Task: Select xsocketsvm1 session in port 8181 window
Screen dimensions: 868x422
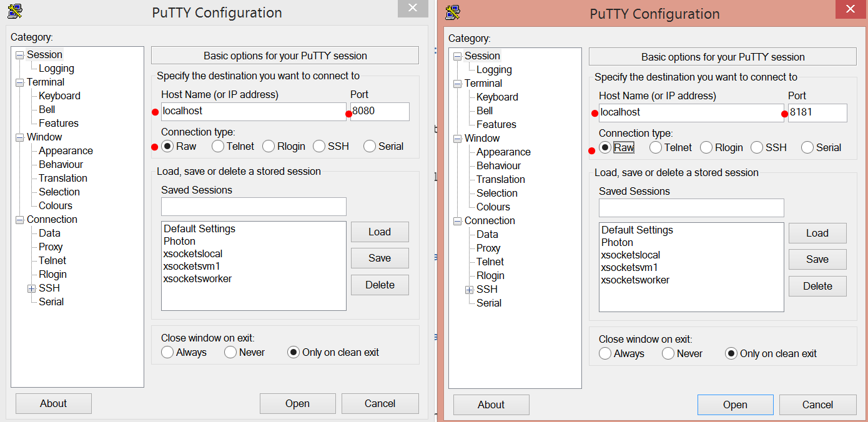Action: (630, 267)
